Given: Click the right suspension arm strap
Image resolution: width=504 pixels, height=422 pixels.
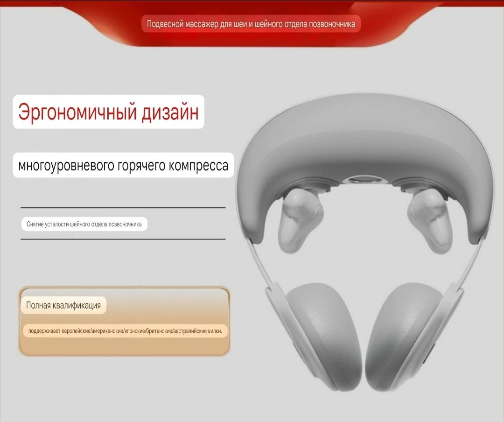Looking at the screenshot, I should (x=470, y=264).
